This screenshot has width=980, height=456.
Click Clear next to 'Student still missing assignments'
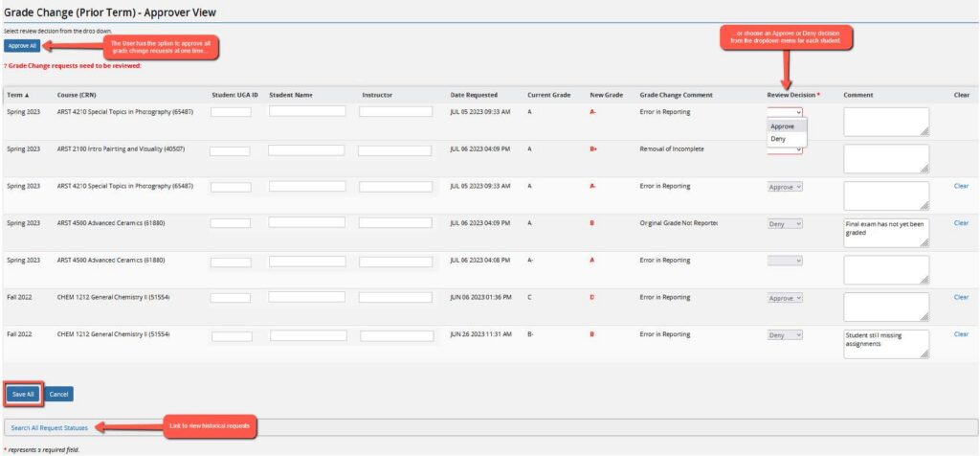(x=961, y=334)
